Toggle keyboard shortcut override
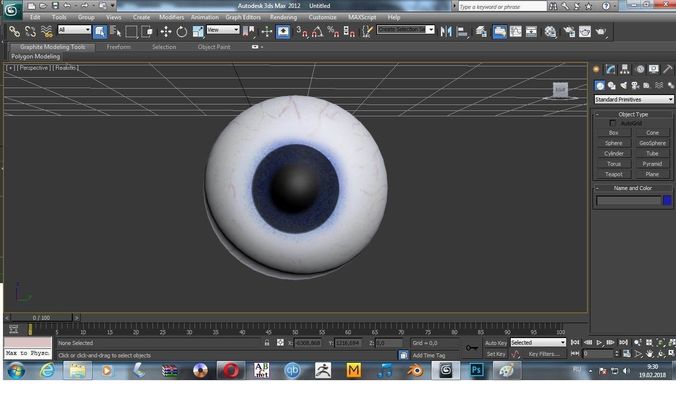Screen dimensions: 676x396 click(x=283, y=31)
